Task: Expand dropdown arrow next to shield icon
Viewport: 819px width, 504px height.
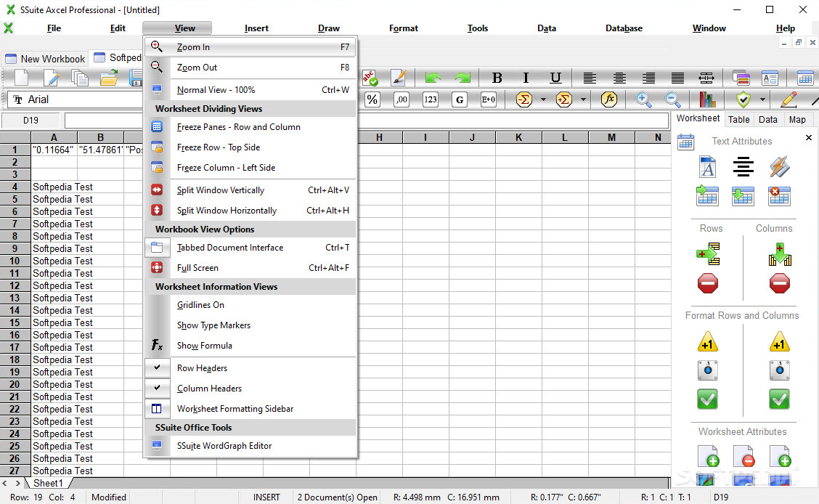Action: coord(762,99)
